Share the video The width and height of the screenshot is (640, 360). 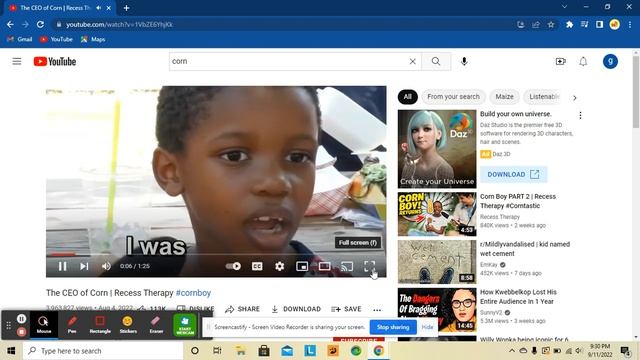pyautogui.click(x=242, y=309)
